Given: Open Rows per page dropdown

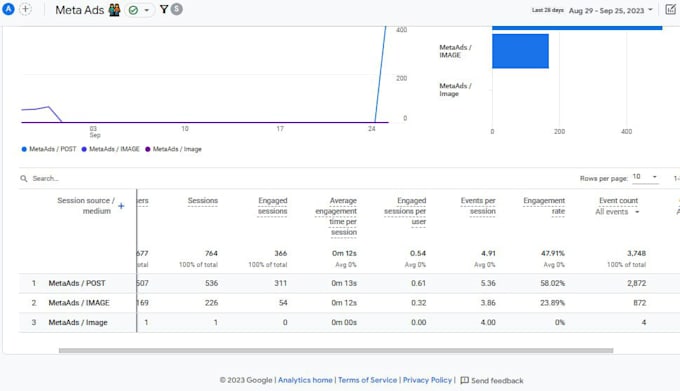Looking at the screenshot, I should click(645, 177).
